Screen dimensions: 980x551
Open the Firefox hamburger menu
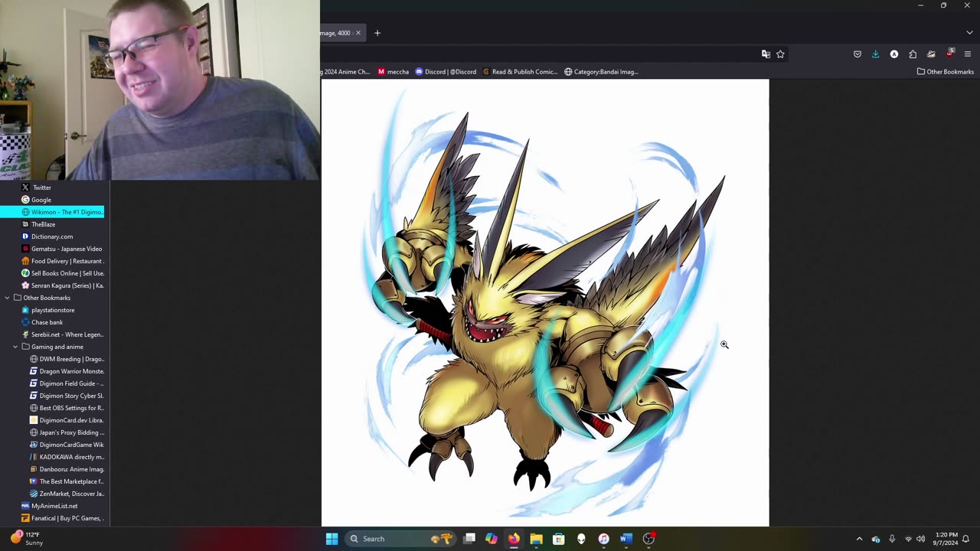coord(968,54)
